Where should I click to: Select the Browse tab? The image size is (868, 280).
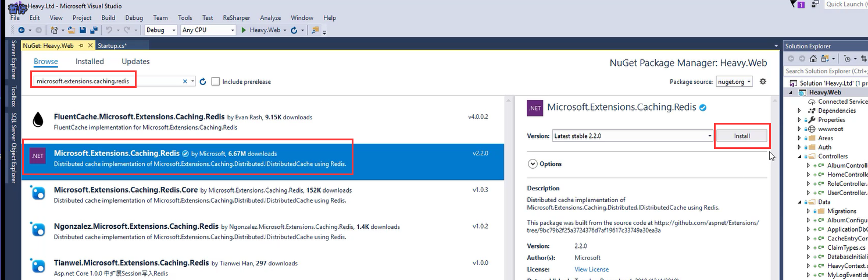[46, 62]
